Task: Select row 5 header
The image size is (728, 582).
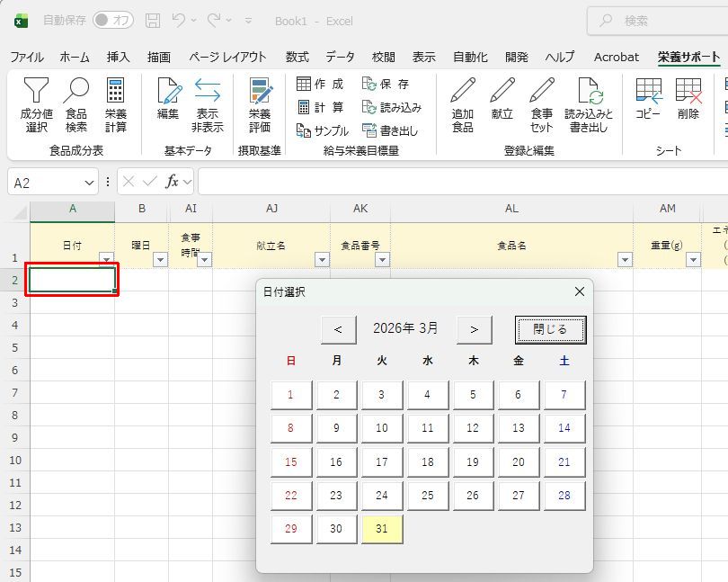Action: 15,348
